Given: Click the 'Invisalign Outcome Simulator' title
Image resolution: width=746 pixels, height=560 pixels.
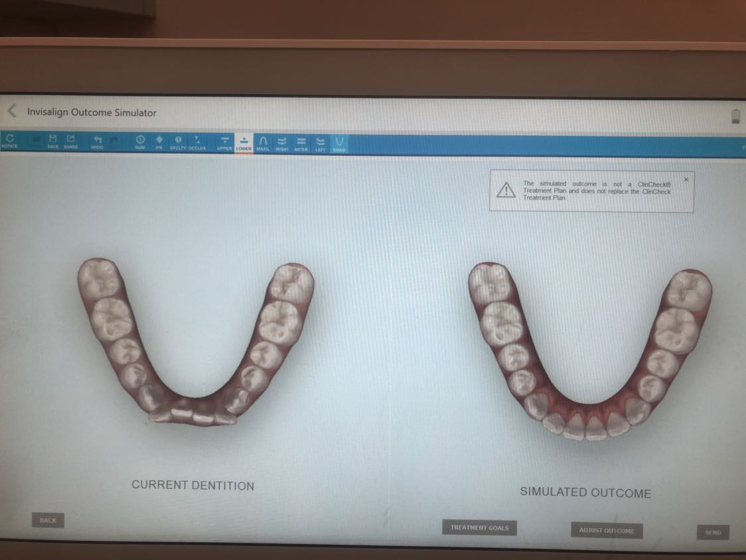Looking at the screenshot, I should point(92,112).
